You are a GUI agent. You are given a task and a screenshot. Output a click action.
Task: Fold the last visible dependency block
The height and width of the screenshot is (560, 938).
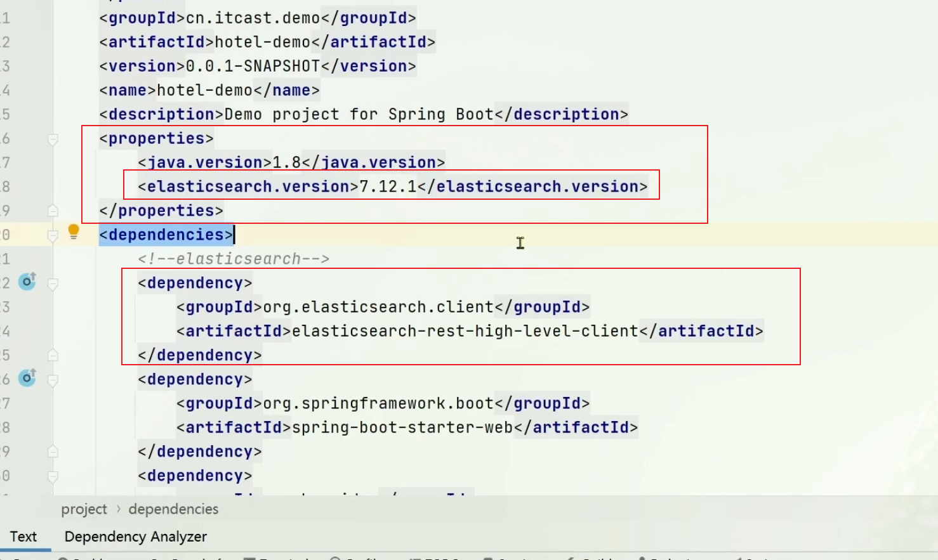coord(53,476)
